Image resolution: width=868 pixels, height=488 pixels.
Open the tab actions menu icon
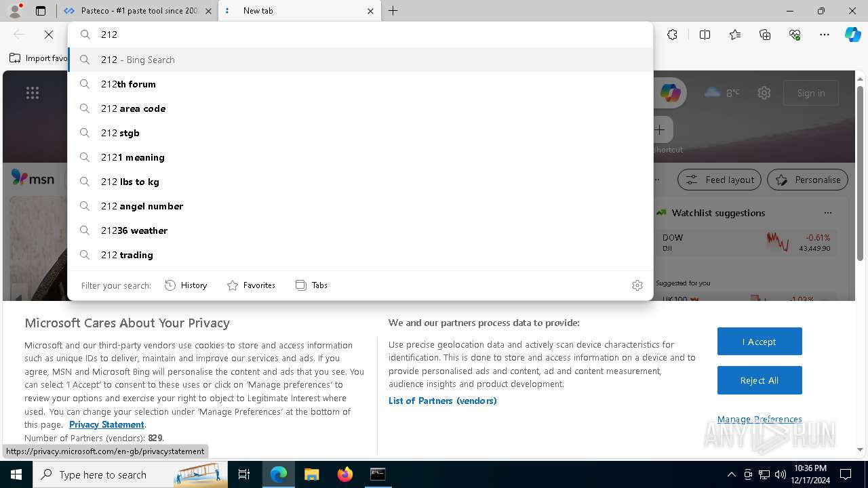[41, 11]
